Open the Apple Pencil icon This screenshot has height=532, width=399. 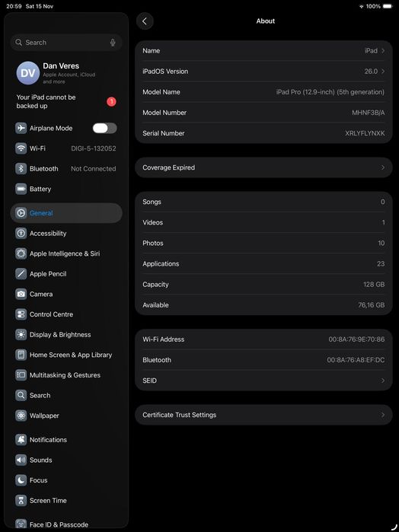click(21, 274)
